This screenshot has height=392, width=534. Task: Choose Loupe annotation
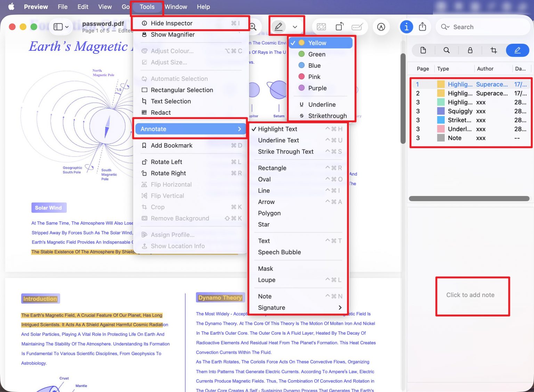(298, 280)
